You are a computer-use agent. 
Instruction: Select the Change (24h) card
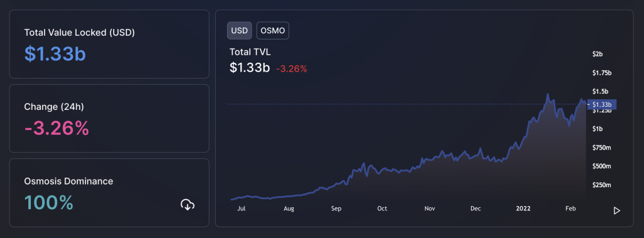109,118
